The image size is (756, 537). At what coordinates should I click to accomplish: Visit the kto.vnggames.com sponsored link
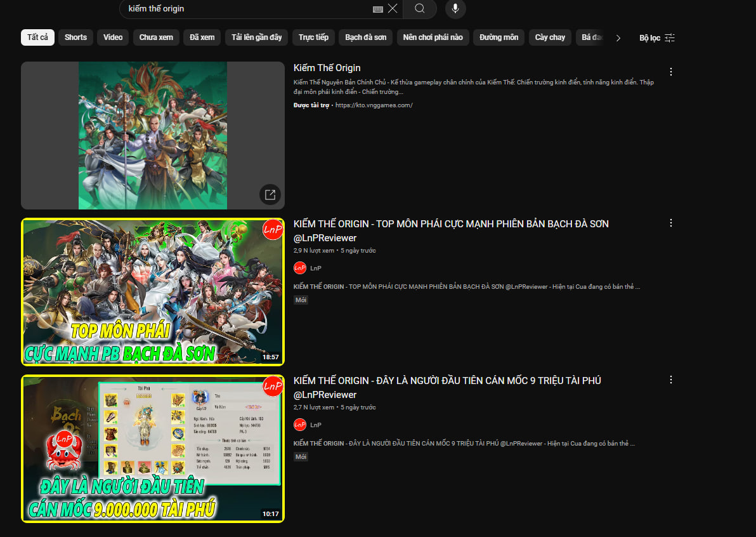click(x=374, y=105)
